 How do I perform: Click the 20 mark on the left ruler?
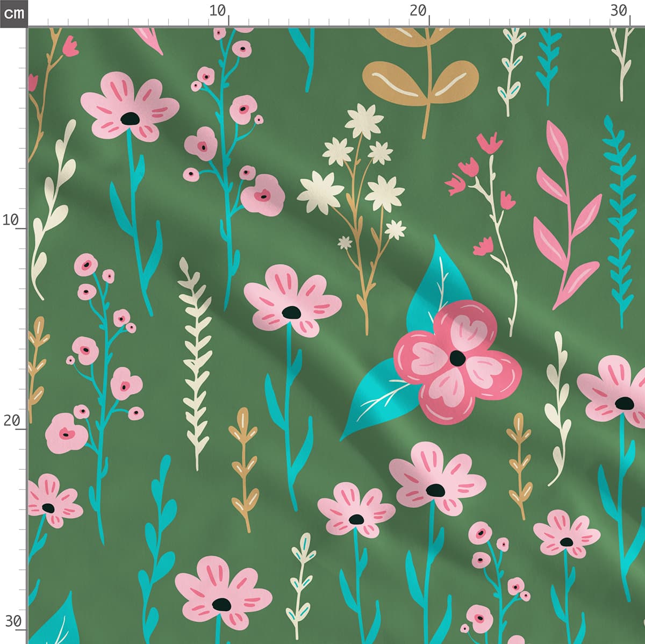point(11,420)
